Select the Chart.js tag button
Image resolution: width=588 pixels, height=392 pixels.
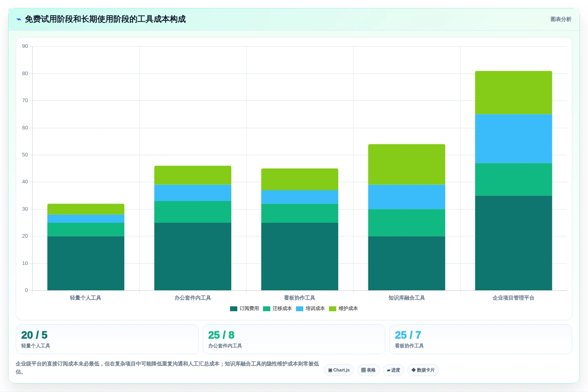pyautogui.click(x=339, y=370)
